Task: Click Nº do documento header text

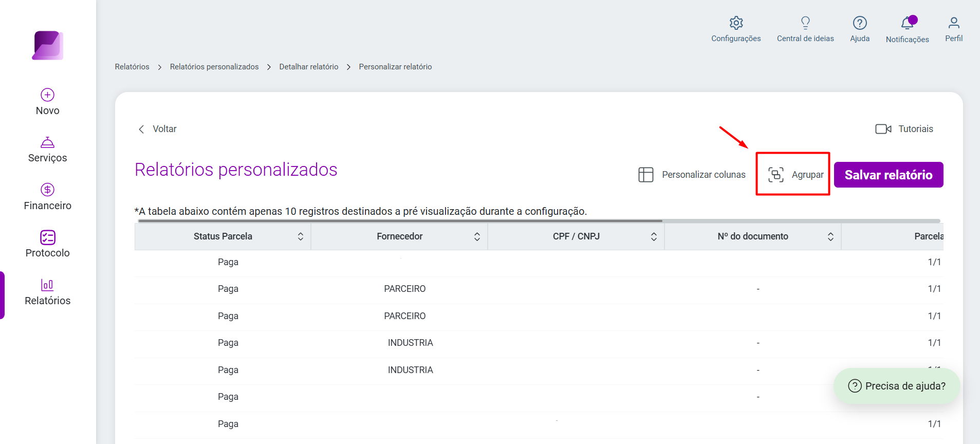Action: pos(753,236)
